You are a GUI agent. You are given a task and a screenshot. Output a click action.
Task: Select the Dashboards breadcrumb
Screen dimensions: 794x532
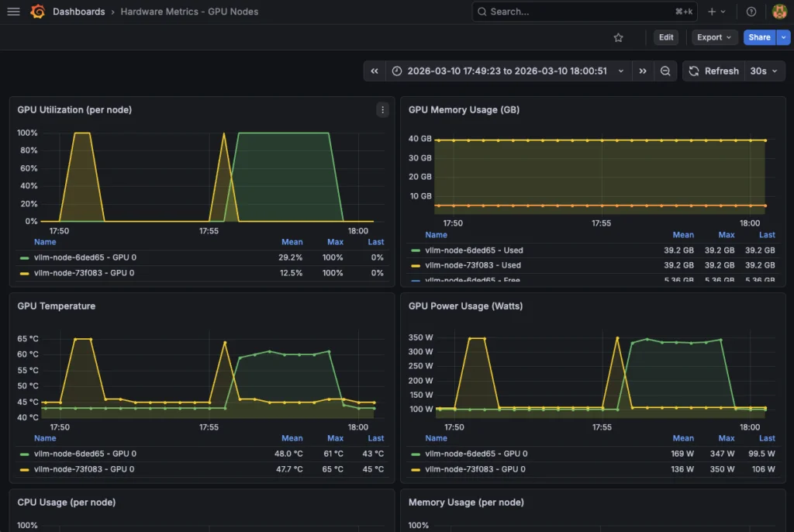tap(80, 12)
